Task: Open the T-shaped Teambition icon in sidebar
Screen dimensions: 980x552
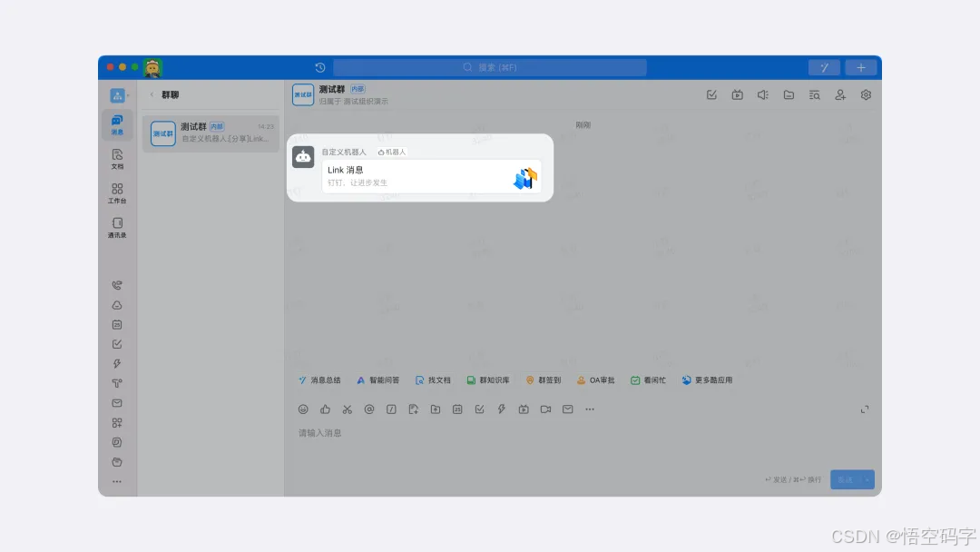Action: coord(117,383)
